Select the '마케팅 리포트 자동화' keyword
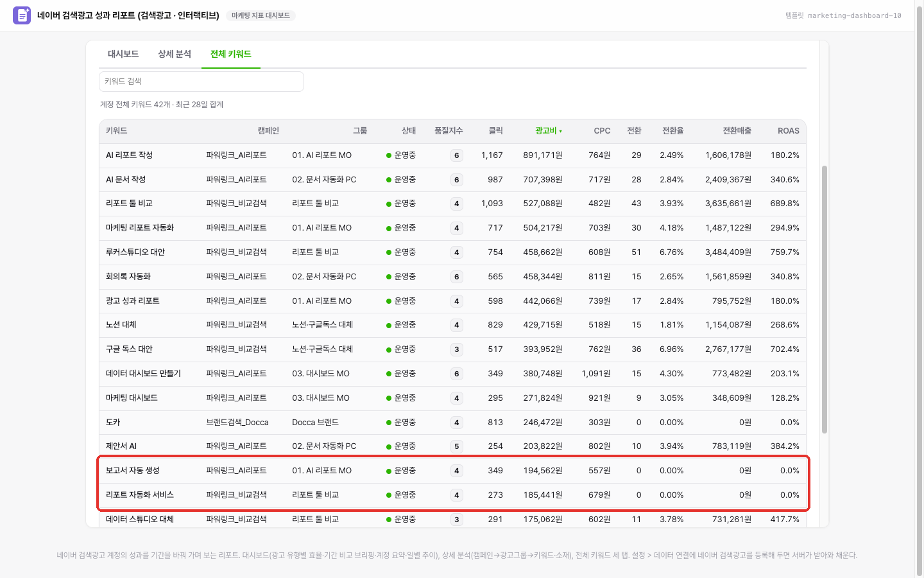This screenshot has height=578, width=924. 140,228
